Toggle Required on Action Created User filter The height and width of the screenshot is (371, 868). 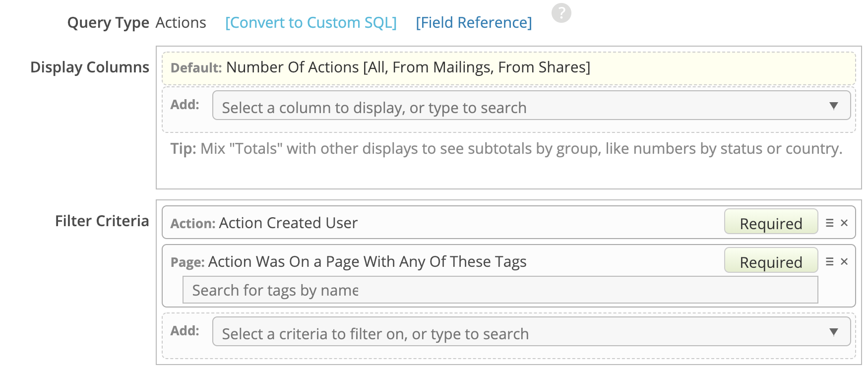[x=770, y=223]
